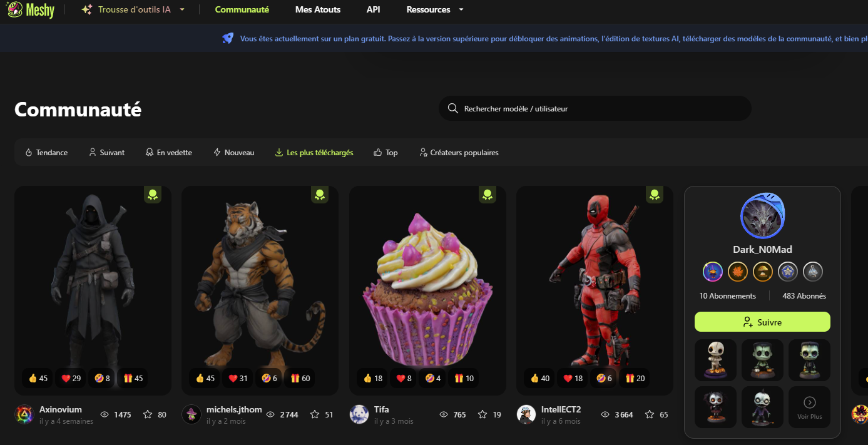Open the Créateurs populaires tab
This screenshot has height=445, width=868.
click(459, 152)
